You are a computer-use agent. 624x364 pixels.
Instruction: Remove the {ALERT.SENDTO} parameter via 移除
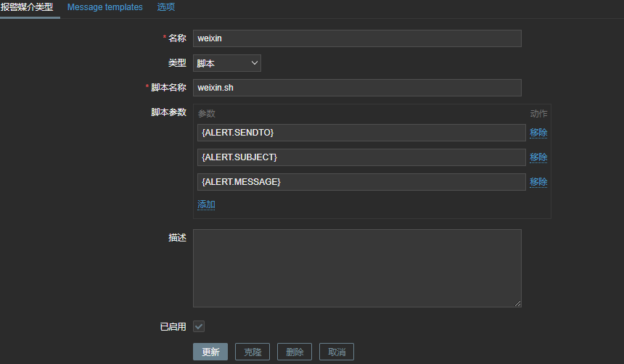pyautogui.click(x=538, y=133)
